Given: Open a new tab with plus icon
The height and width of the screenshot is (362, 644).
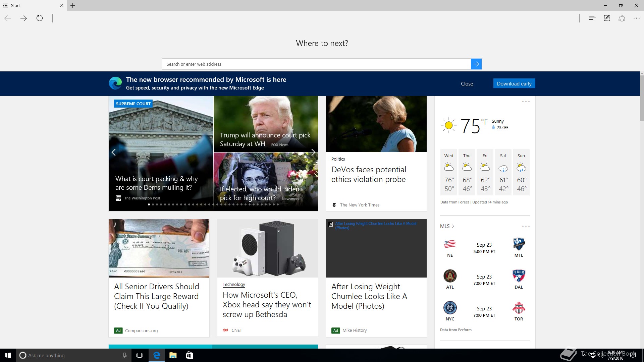Looking at the screenshot, I should [72, 5].
